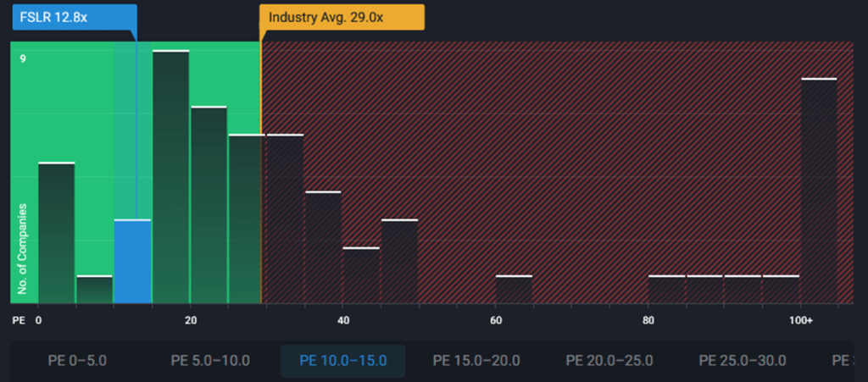Choose the PE 25.0–30.0 tab
Viewport: 868px width, 382px height.
[743, 361]
